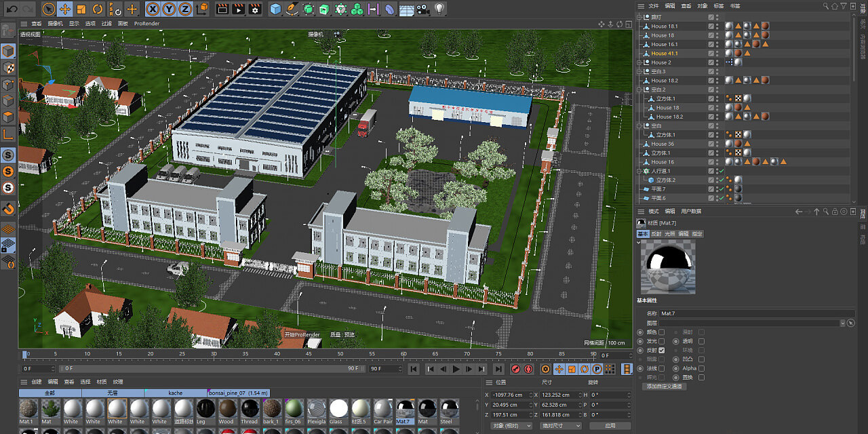Enable the 颜色 material channel checkbox

tap(662, 332)
